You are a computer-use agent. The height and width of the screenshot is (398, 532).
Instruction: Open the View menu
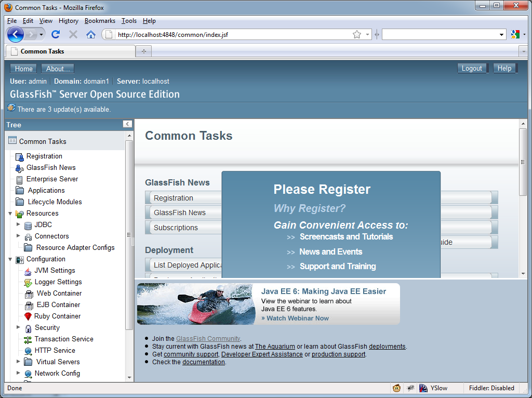[46, 21]
